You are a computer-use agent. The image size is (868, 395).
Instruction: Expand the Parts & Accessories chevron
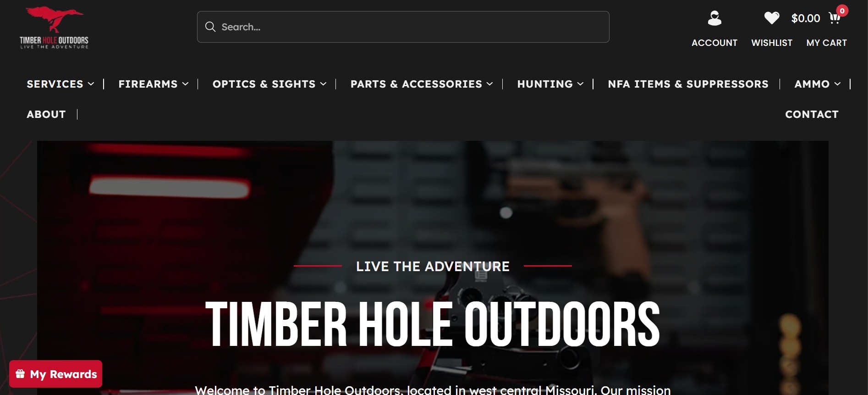(x=489, y=84)
